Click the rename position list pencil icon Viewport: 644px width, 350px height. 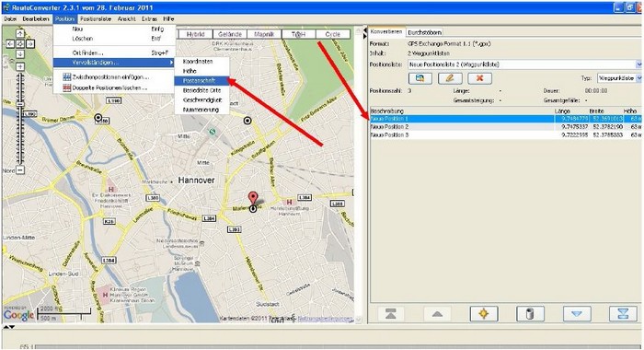450,78
